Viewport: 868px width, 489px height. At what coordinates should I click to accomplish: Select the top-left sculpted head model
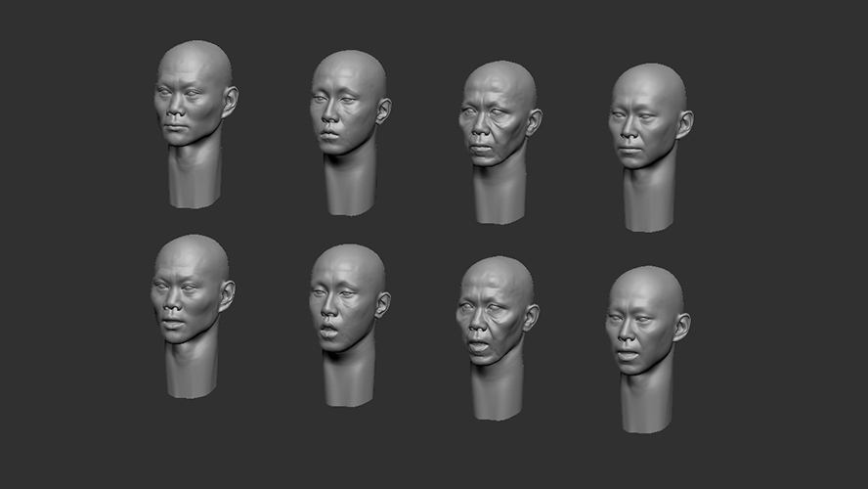(x=195, y=124)
